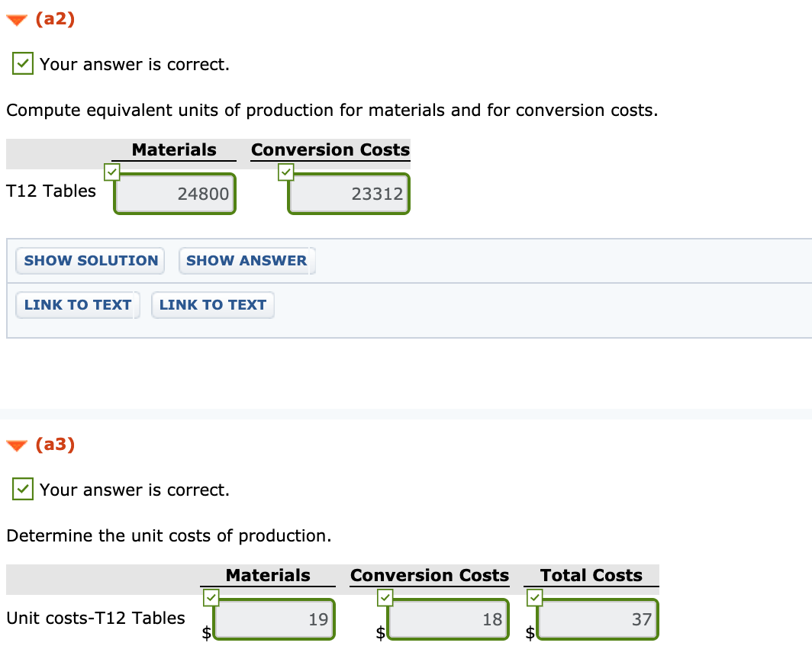Open the first LINK TO TEXT link
The image size is (812, 662).
point(77,305)
